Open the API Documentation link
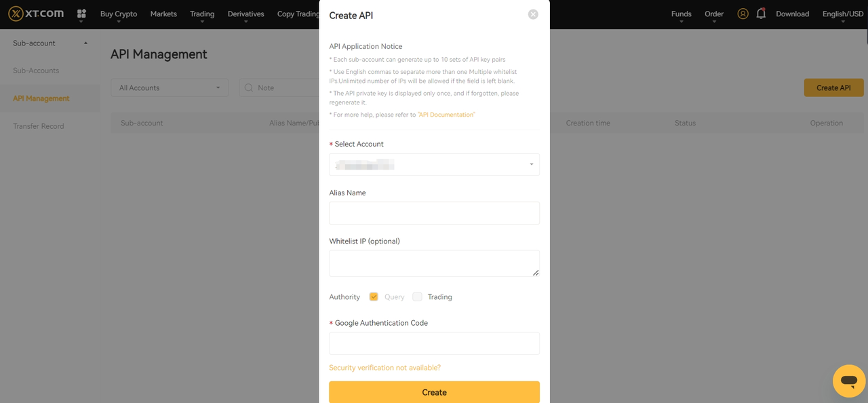 tap(446, 115)
